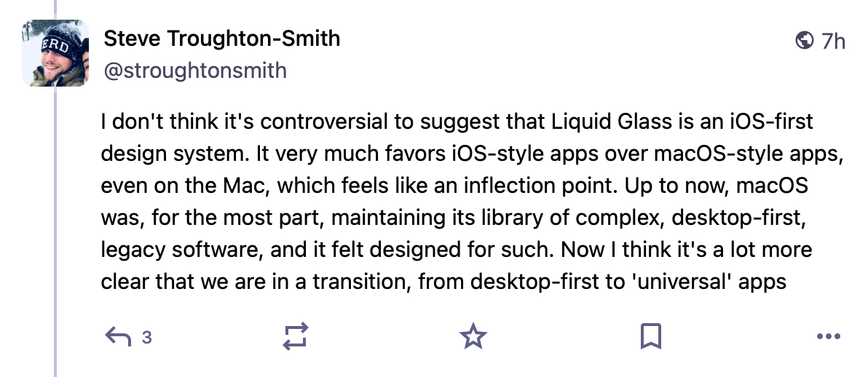Click the @stroughtonsmith handle
This screenshot has width=868, height=377.
[195, 71]
